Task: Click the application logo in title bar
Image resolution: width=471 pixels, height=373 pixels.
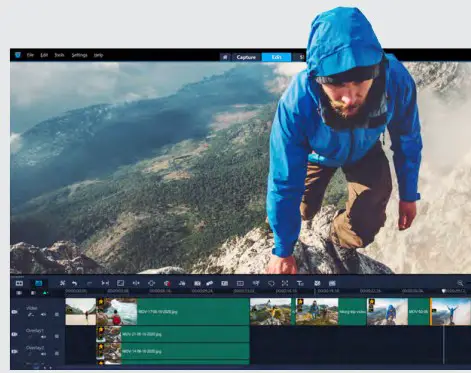Action: click(18, 55)
